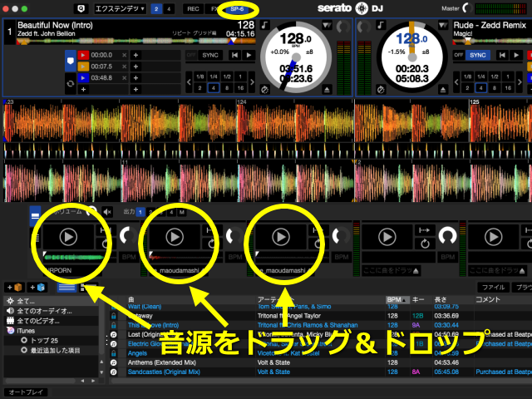Open the ファイル (Files) panel
Screen dimensions: 532x399
493,288
